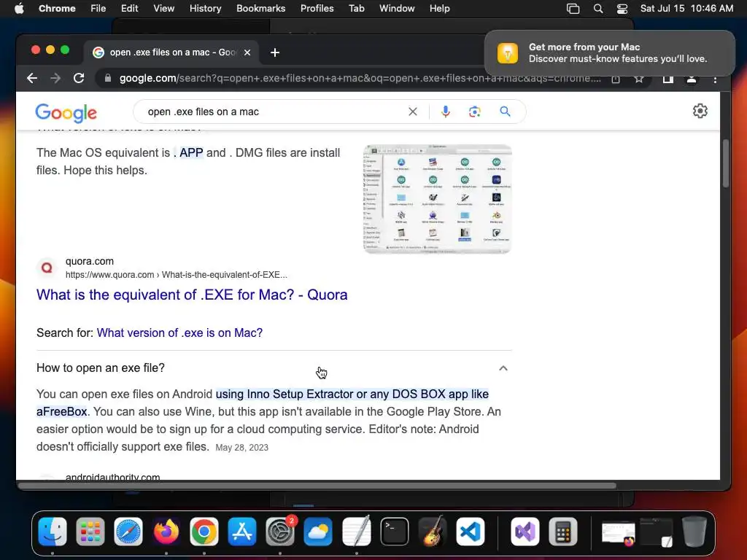Toggle the Chrome side panel
This screenshot has height=560, width=747.
[668, 79]
